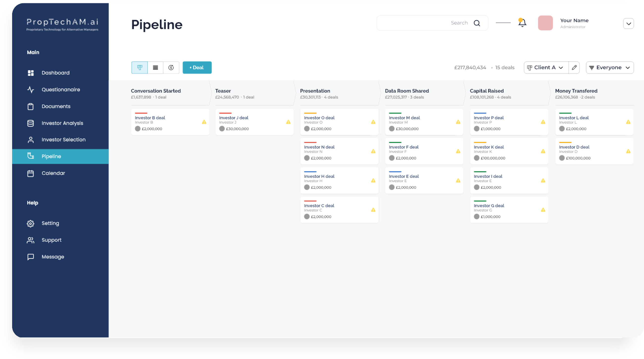Click the search magnifier icon
The width and height of the screenshot is (644, 359).
(477, 23)
